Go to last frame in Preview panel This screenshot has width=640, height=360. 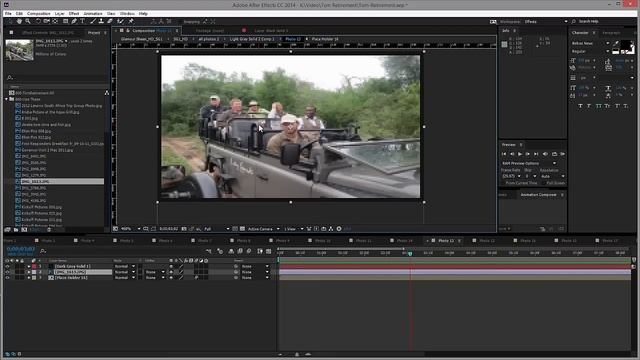tap(536, 154)
